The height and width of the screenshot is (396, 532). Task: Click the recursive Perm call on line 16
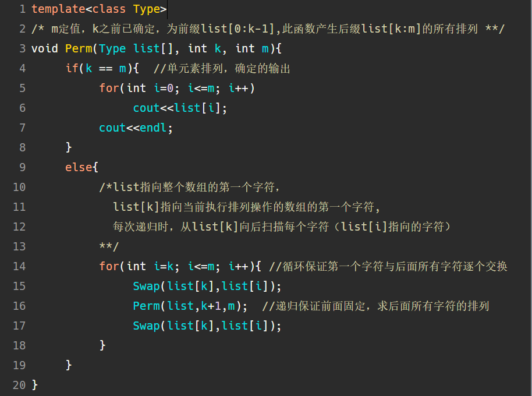146,306
